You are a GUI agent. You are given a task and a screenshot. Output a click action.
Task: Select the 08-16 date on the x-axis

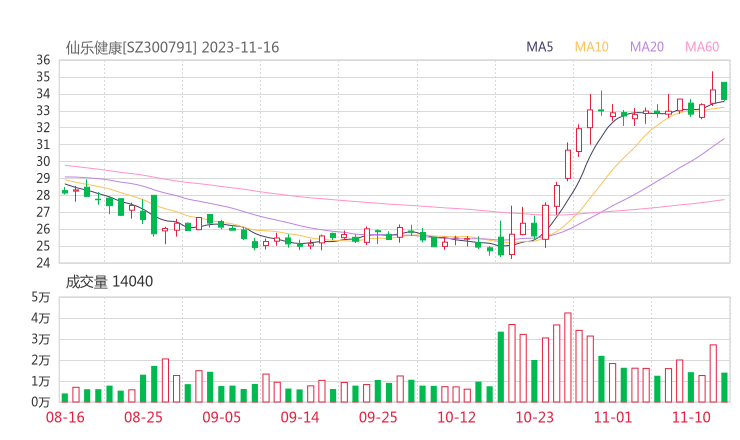tap(66, 417)
